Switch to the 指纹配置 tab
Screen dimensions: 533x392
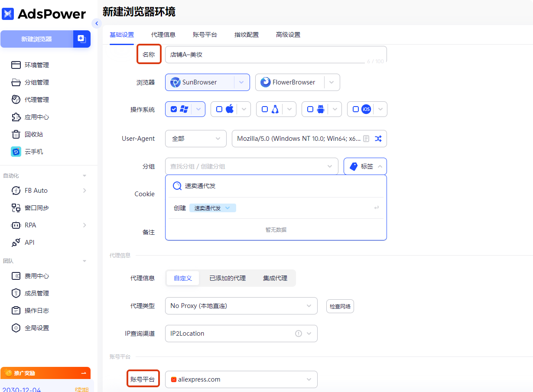[246, 35]
